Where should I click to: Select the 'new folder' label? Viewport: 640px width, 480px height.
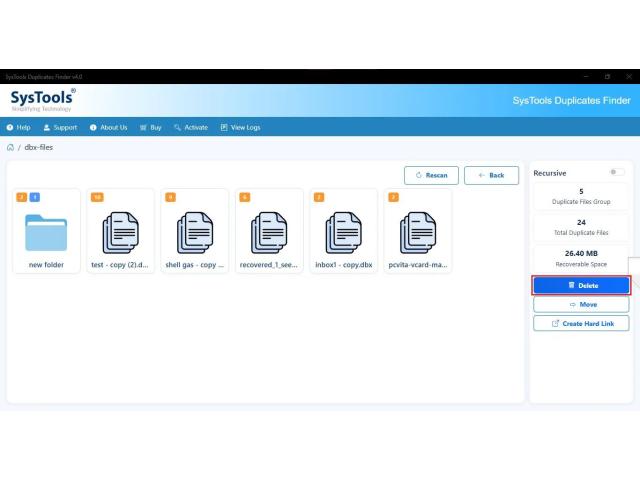point(46,264)
